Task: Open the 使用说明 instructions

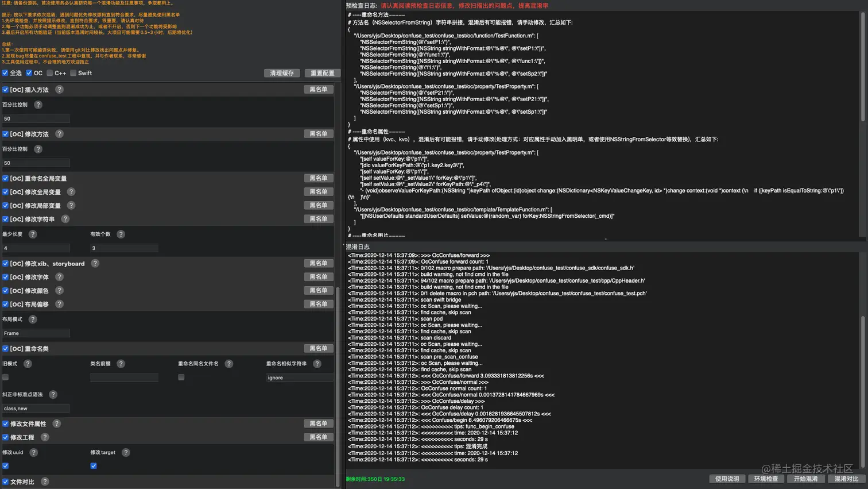Action: 727,479
